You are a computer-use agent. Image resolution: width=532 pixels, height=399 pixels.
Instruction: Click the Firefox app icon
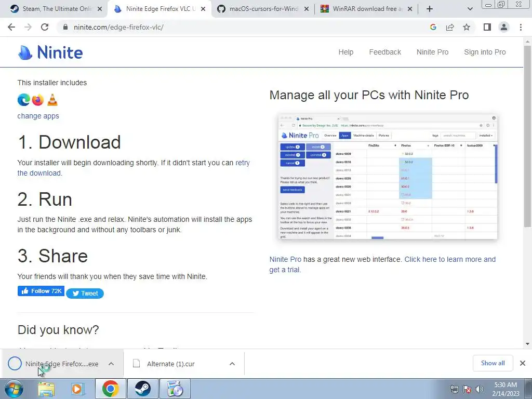(x=38, y=100)
